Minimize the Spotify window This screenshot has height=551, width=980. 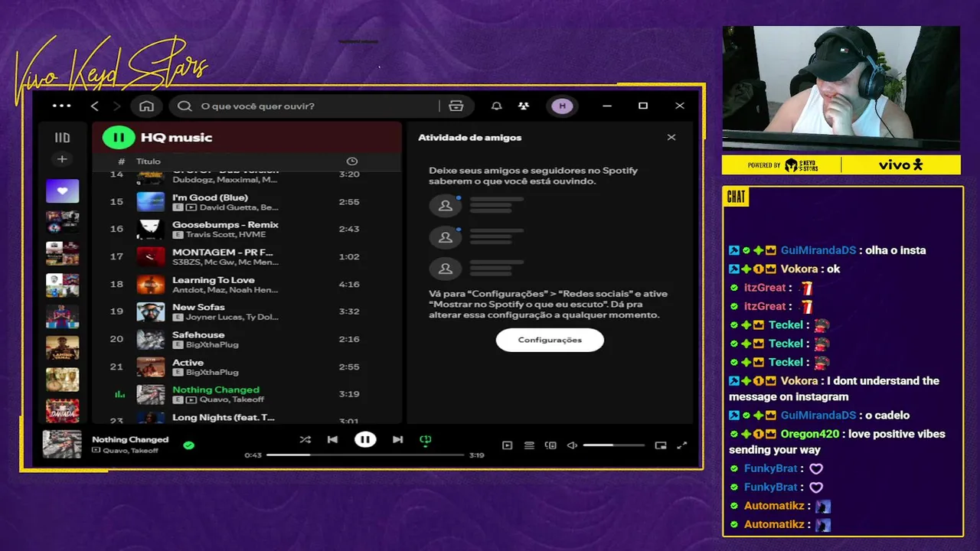(x=607, y=106)
